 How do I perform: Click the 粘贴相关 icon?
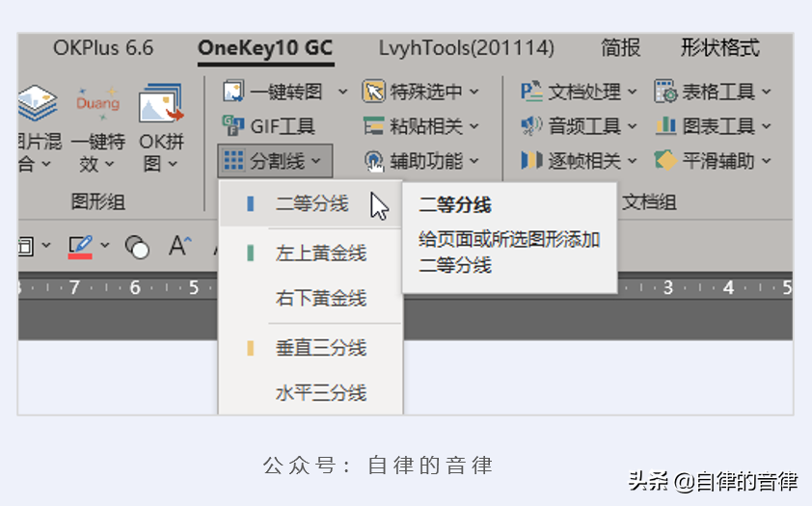373,126
